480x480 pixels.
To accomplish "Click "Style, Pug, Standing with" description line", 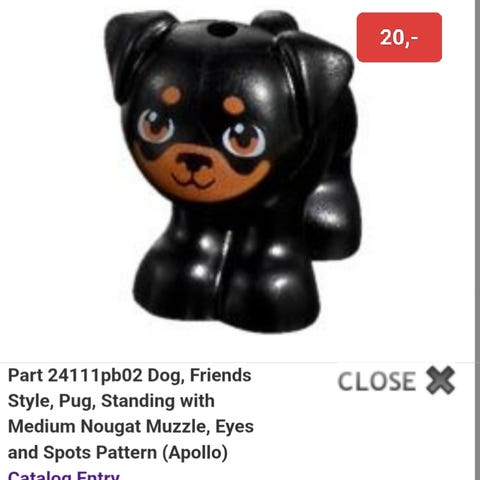I will tap(111, 401).
